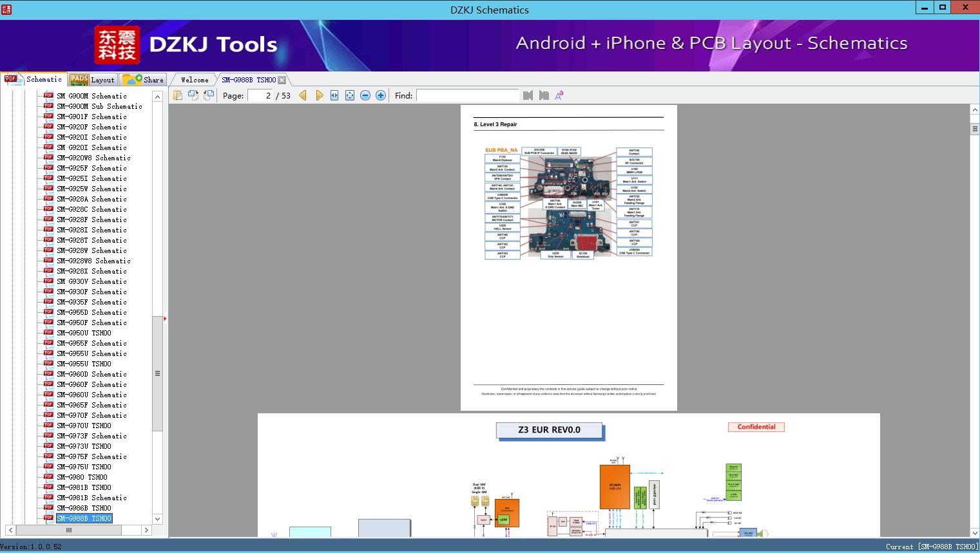This screenshot has width=980, height=553.
Task: Fit whole page in view
Action: [x=350, y=95]
